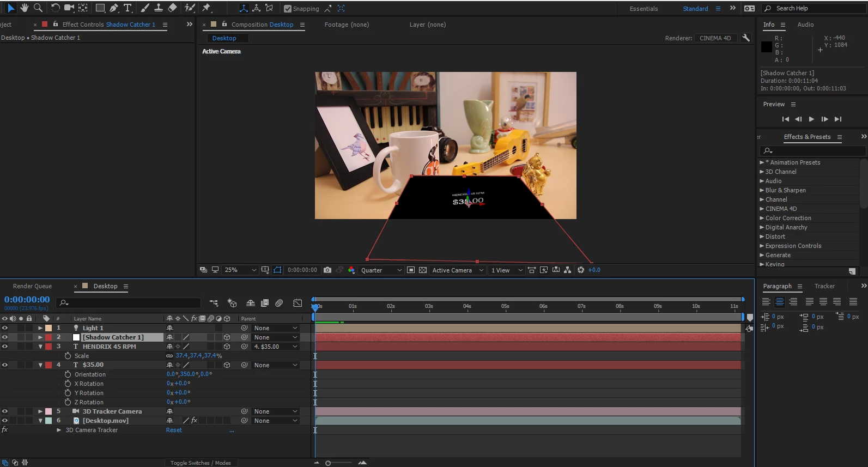Open the Active Camera view dropdown
This screenshot has height=467, width=868.
tap(457, 270)
